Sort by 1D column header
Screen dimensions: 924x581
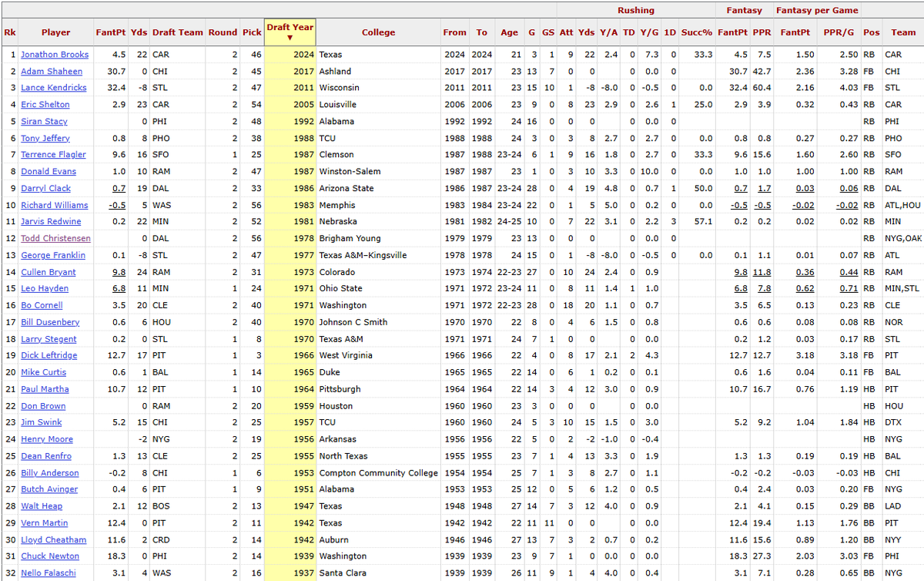tap(670, 32)
